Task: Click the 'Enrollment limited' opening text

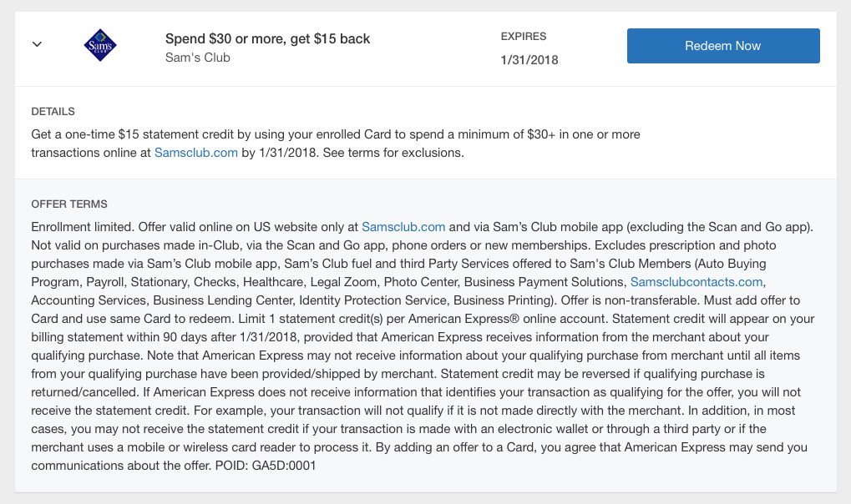Action: click(83, 227)
